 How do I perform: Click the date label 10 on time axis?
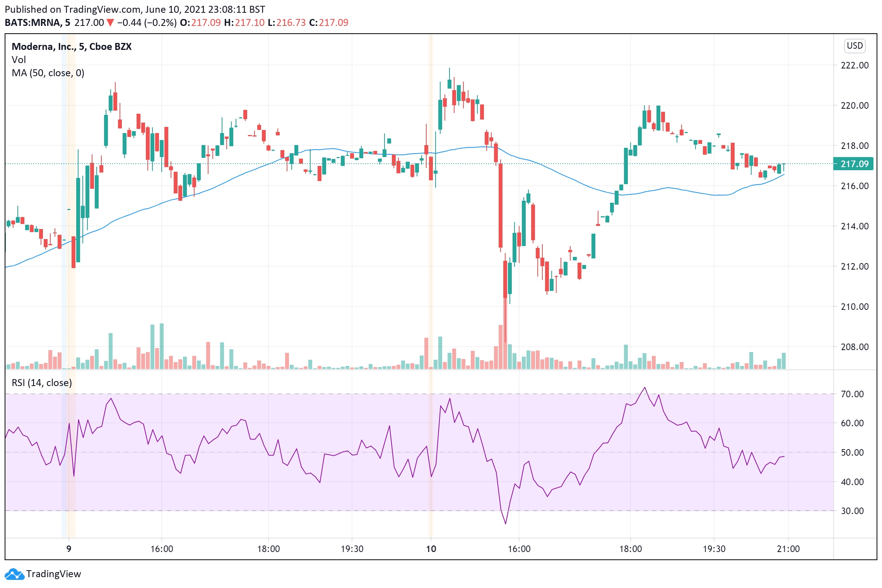[x=431, y=549]
